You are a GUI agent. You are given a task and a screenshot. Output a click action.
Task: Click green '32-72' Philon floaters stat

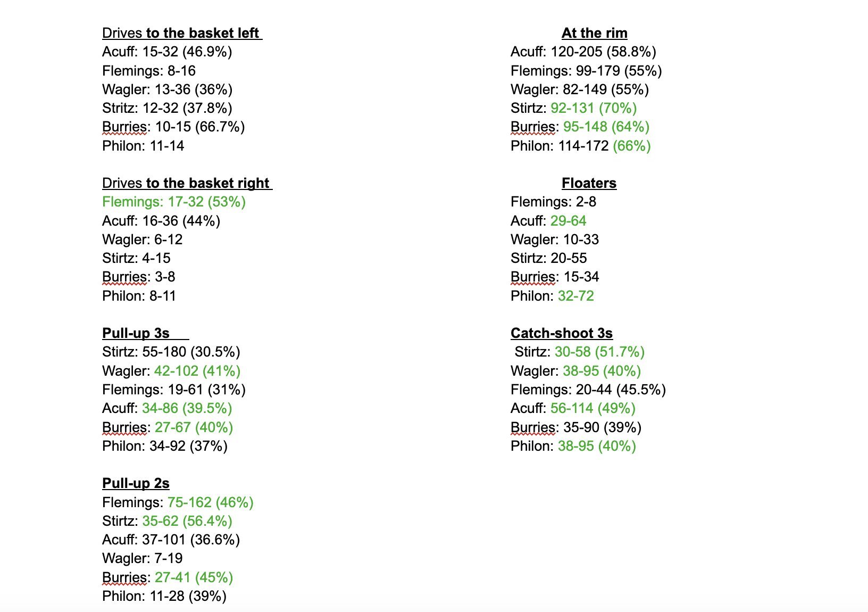pos(575,296)
